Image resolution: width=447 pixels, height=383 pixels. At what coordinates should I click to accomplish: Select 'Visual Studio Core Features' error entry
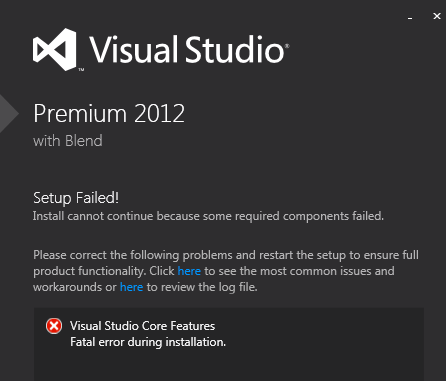point(142,326)
